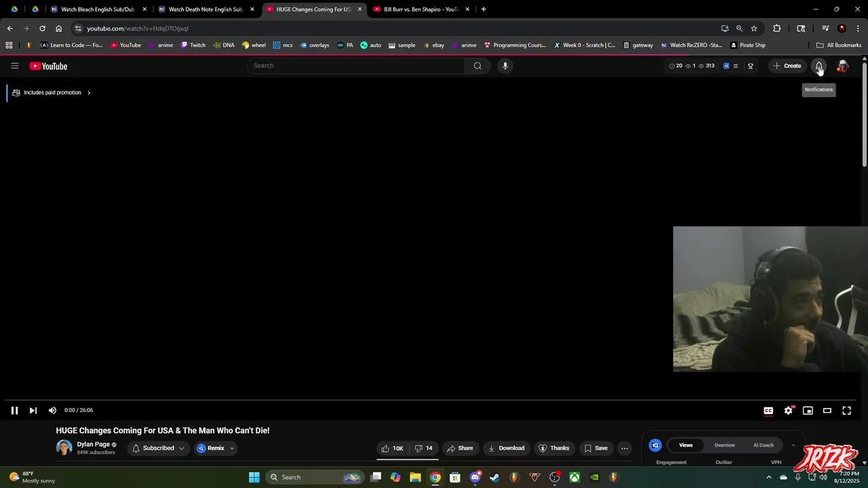Open player settings gear
Screen dimensions: 868x488
click(x=788, y=411)
